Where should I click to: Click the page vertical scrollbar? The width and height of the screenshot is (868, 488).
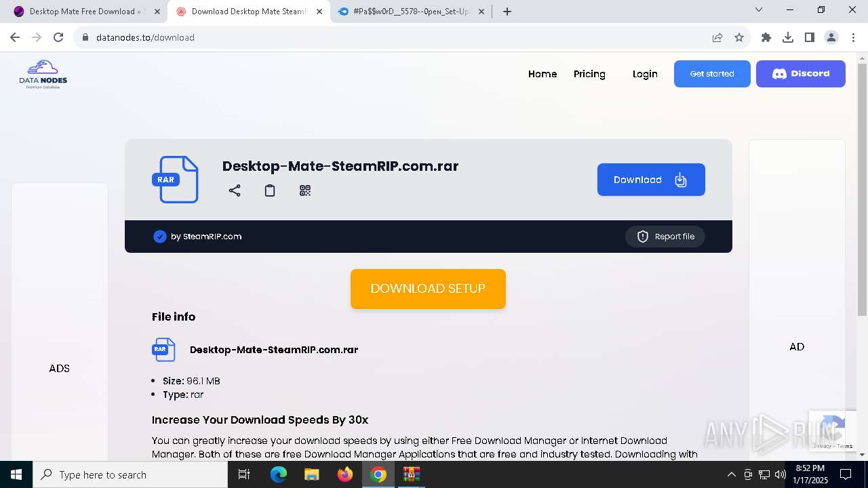[862, 190]
